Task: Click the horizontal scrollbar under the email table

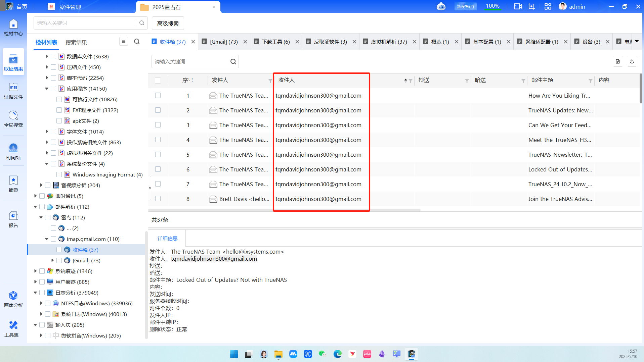Action: (x=285, y=210)
